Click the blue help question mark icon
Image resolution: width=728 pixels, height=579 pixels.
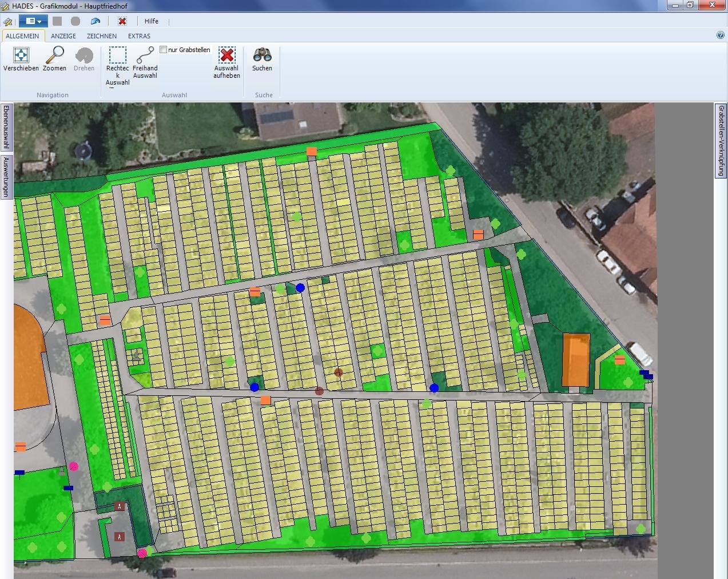click(x=721, y=35)
